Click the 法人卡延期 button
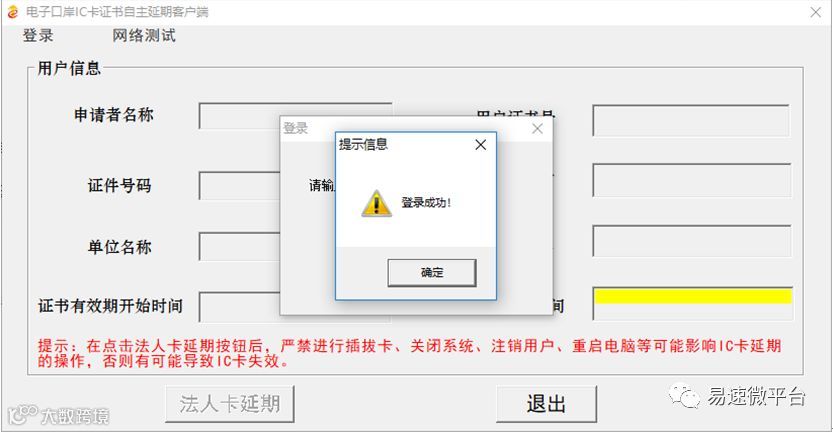This screenshot has width=833, height=432. [230, 404]
